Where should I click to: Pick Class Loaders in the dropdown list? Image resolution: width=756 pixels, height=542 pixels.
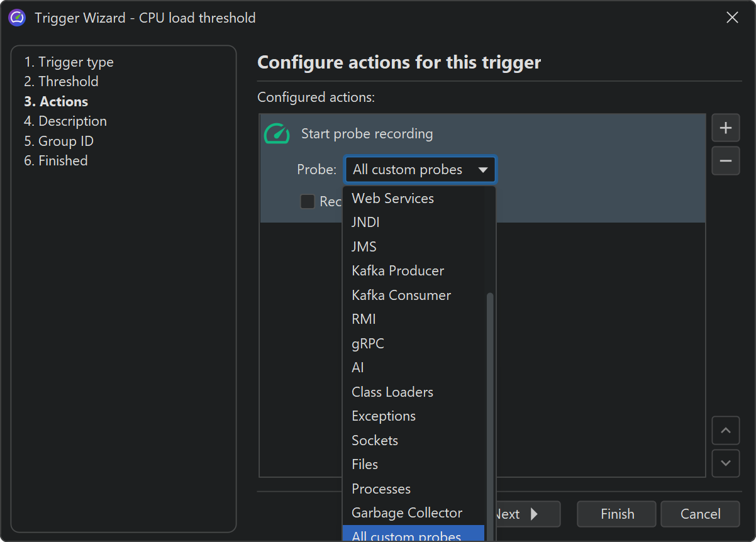pyautogui.click(x=392, y=392)
